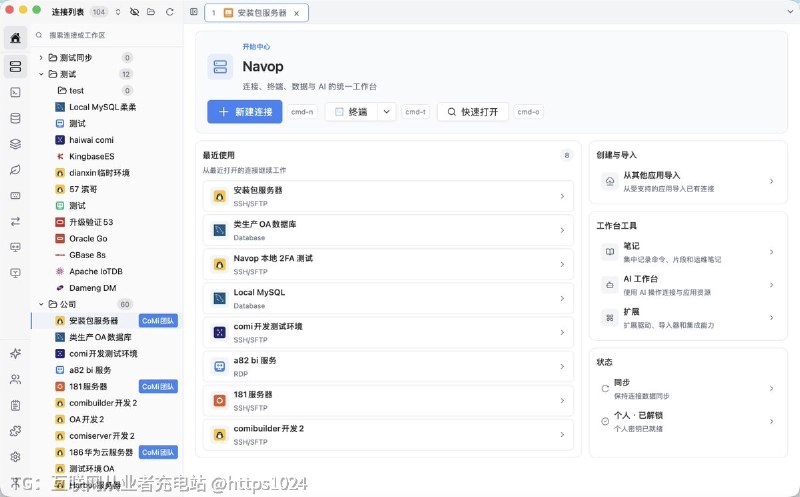The width and height of the screenshot is (800, 497).
Task: Open recent Local MySQL Database entry
Action: (x=388, y=299)
